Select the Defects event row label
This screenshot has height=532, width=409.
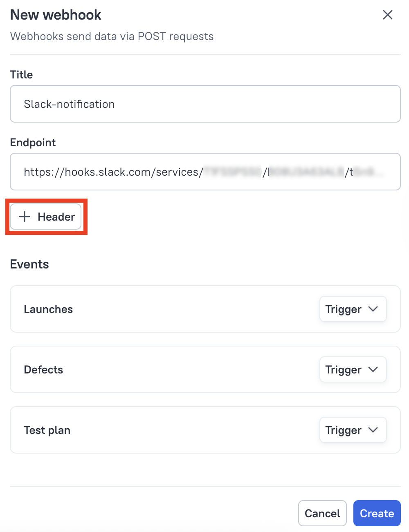[x=43, y=370]
